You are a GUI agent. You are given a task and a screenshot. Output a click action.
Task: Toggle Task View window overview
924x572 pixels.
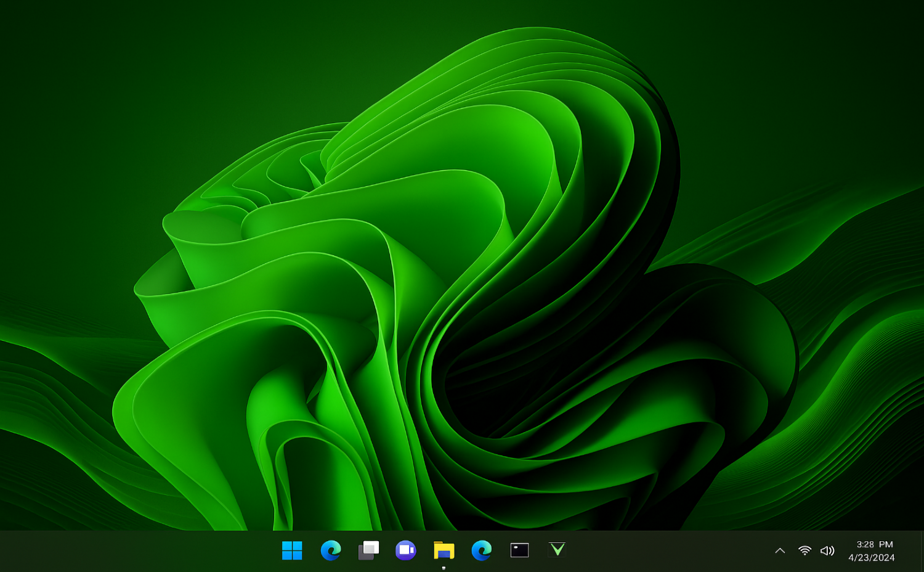click(368, 550)
